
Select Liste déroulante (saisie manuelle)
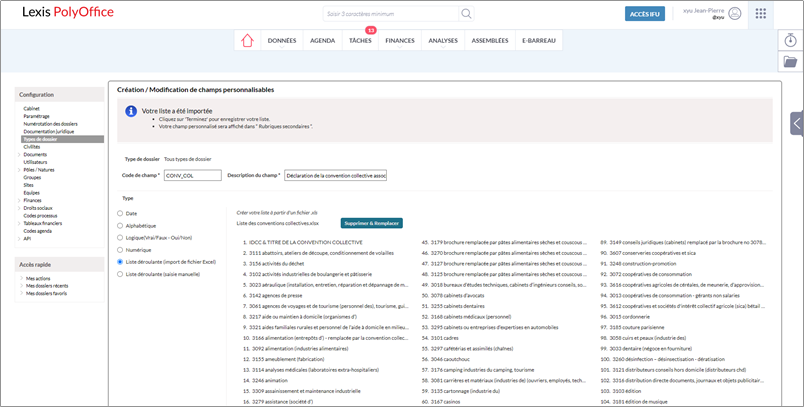click(120, 274)
